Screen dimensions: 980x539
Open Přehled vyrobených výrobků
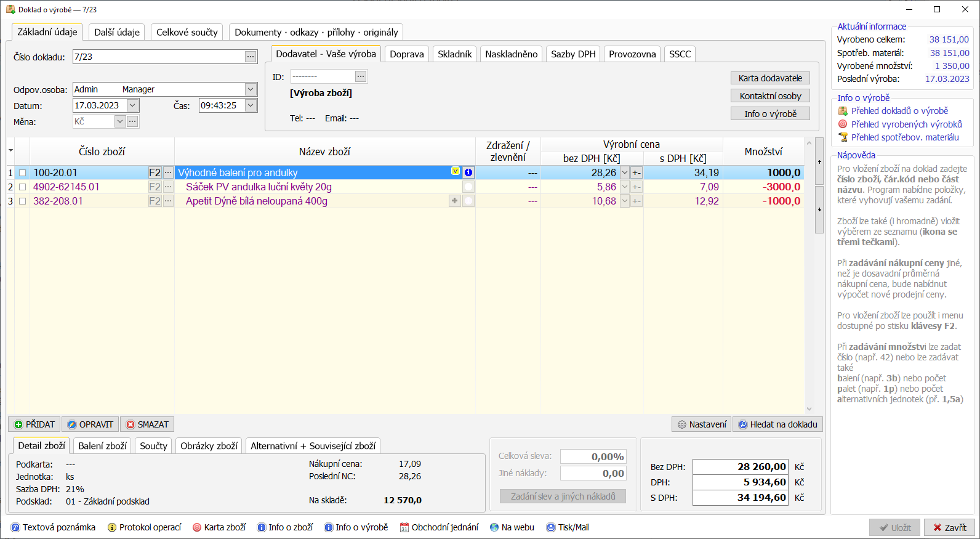click(x=900, y=124)
